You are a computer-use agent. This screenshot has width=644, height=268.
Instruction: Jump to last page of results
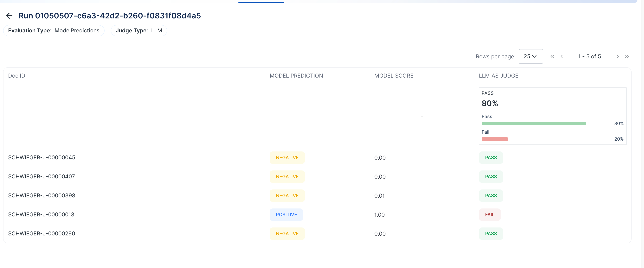pyautogui.click(x=627, y=56)
